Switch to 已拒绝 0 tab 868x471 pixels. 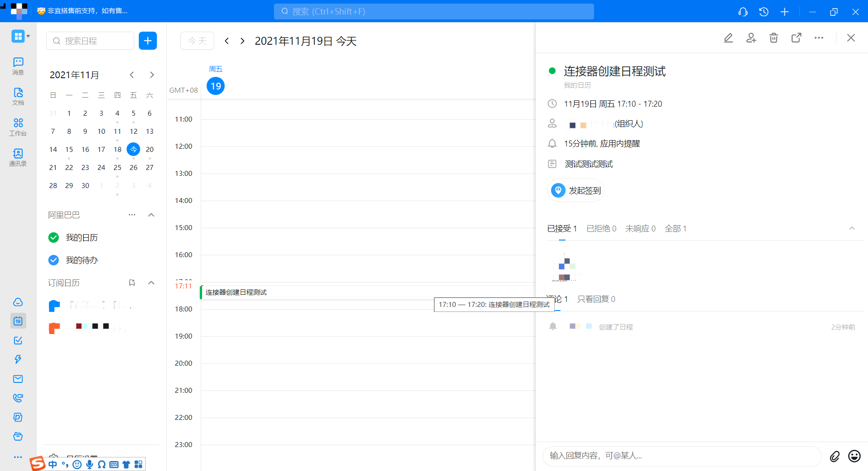click(601, 229)
